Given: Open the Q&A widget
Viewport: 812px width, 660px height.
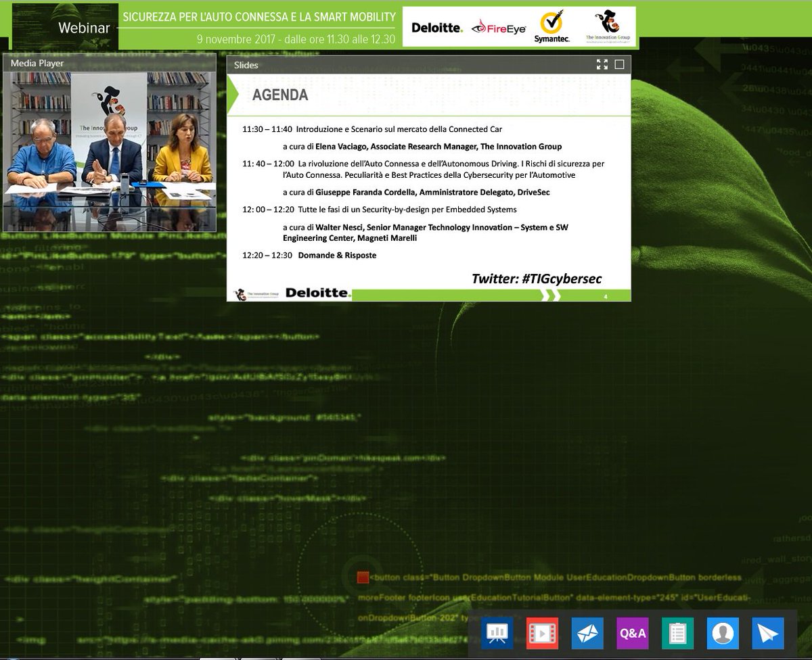Looking at the screenshot, I should pyautogui.click(x=632, y=634).
